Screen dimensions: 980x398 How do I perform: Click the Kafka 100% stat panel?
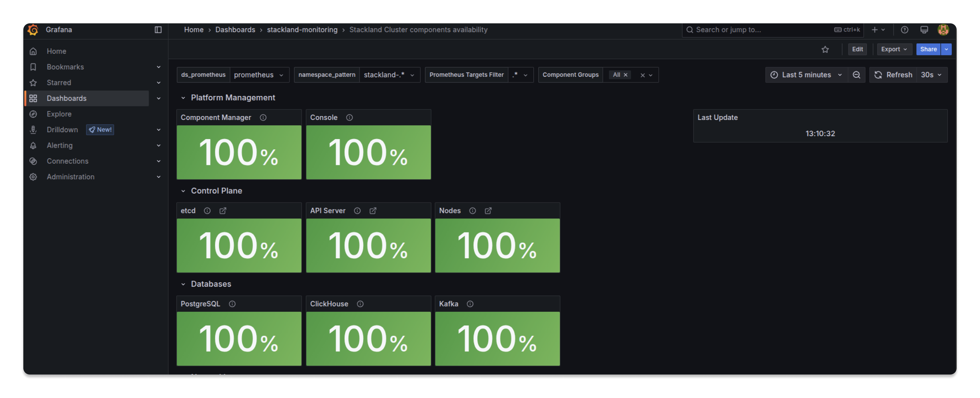click(497, 339)
